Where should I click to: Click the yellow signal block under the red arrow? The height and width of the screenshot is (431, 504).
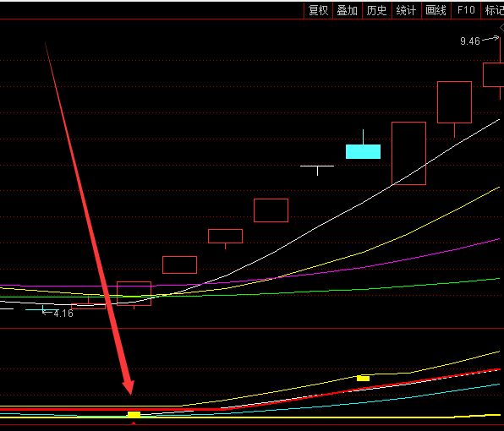134,414
